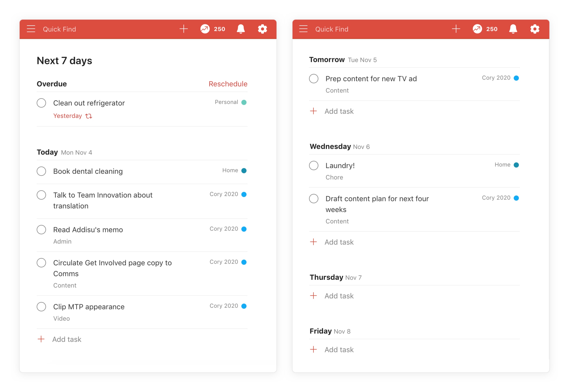Screen dimensions: 569x392
Task: Click the 'Personal' project label
Action: coord(226,102)
